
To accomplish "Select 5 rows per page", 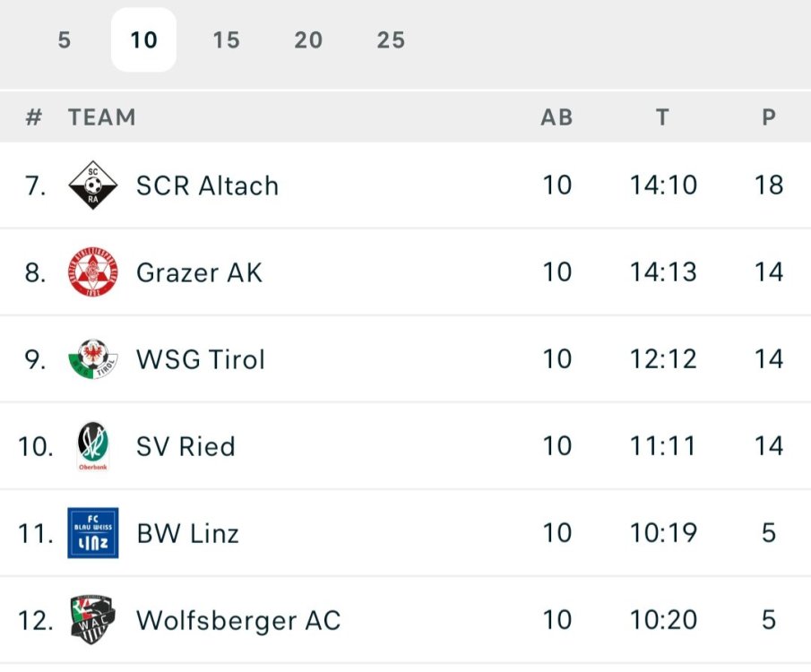I will (x=65, y=39).
